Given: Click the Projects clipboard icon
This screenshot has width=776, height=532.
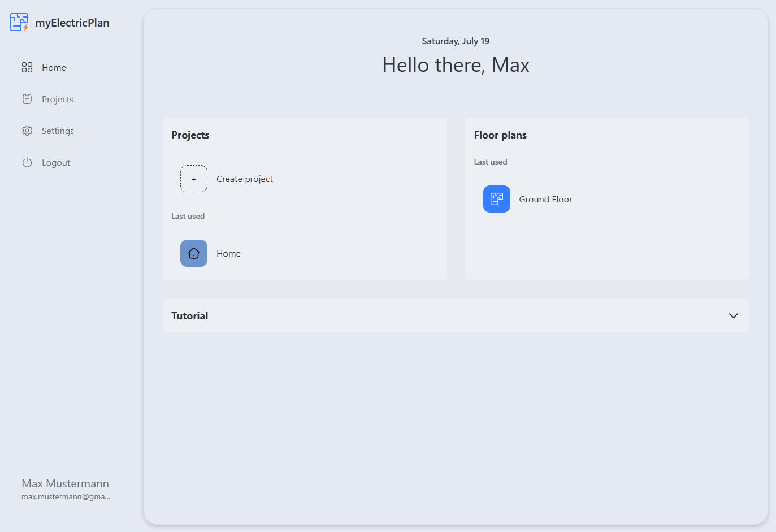Looking at the screenshot, I should click(27, 99).
